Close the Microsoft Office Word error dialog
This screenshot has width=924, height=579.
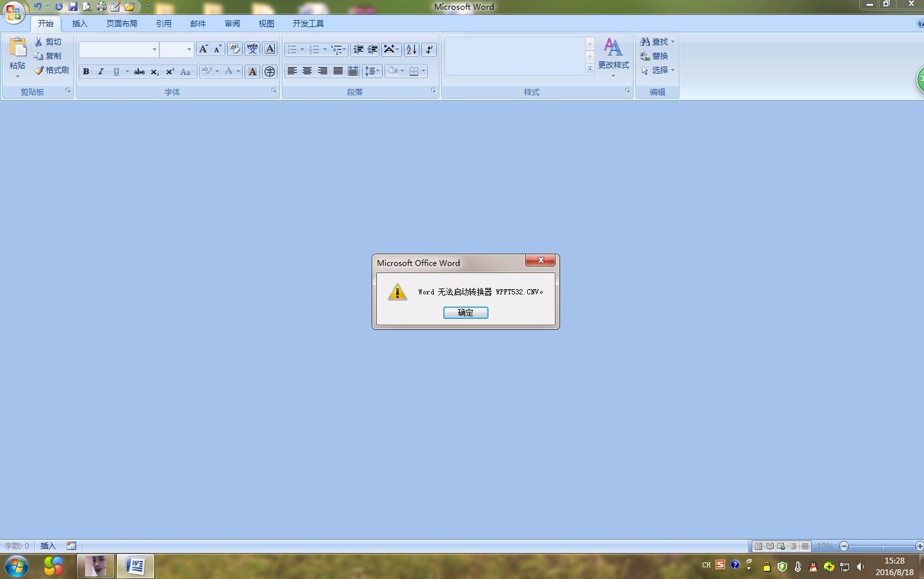540,260
